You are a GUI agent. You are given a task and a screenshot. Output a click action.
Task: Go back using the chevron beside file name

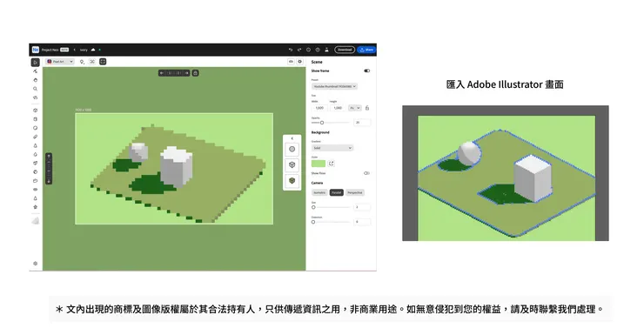click(74, 50)
